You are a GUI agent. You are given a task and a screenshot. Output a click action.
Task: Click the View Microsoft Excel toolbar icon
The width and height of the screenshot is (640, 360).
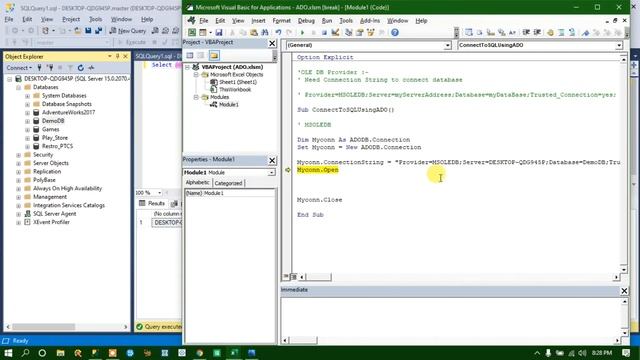coord(192,32)
